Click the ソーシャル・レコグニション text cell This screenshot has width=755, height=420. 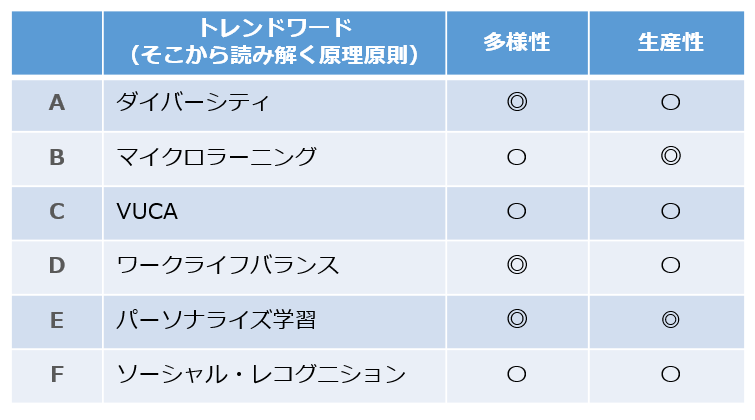tap(274, 376)
